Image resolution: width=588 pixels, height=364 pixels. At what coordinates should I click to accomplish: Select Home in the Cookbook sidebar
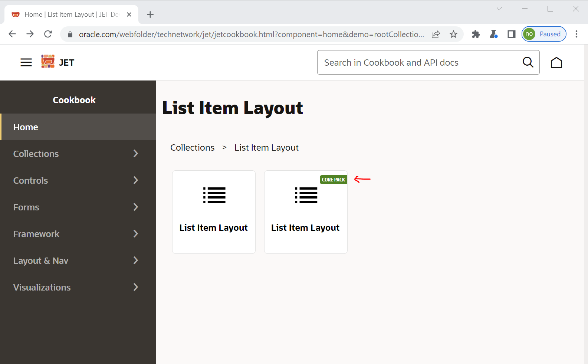(x=26, y=127)
